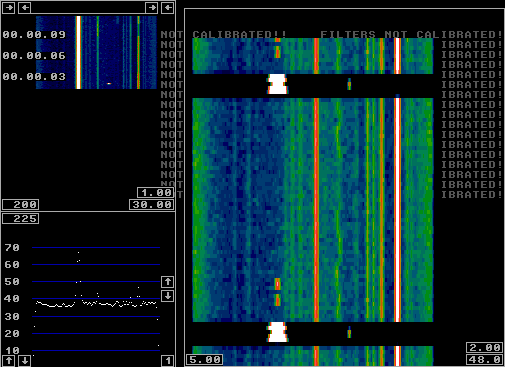This screenshot has width=505, height=367.
Task: Click the right-arrow button above the small waterfall's right edge
Action: [152, 7]
